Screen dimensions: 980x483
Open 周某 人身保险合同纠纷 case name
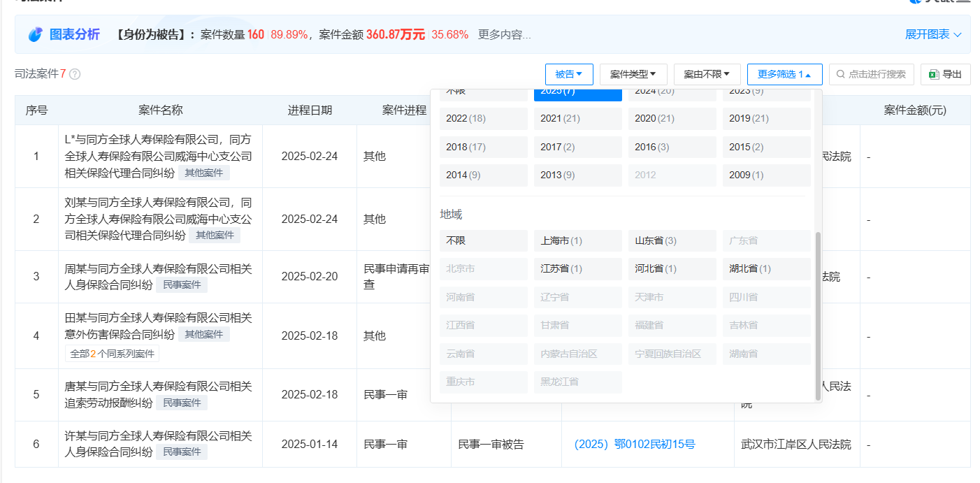[159, 277]
